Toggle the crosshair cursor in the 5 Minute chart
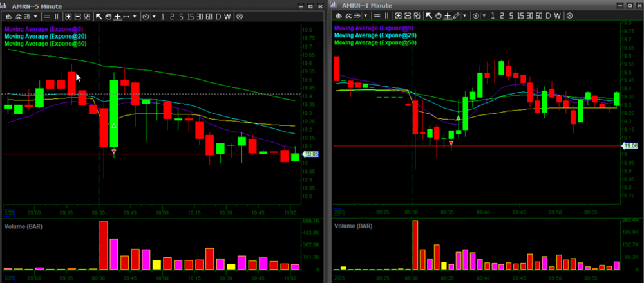 117,16
